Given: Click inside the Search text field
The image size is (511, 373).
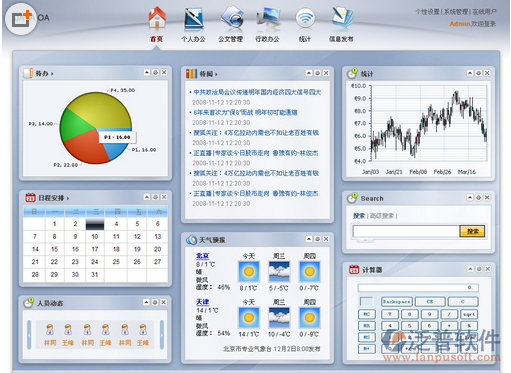Looking at the screenshot, I should point(406,231).
